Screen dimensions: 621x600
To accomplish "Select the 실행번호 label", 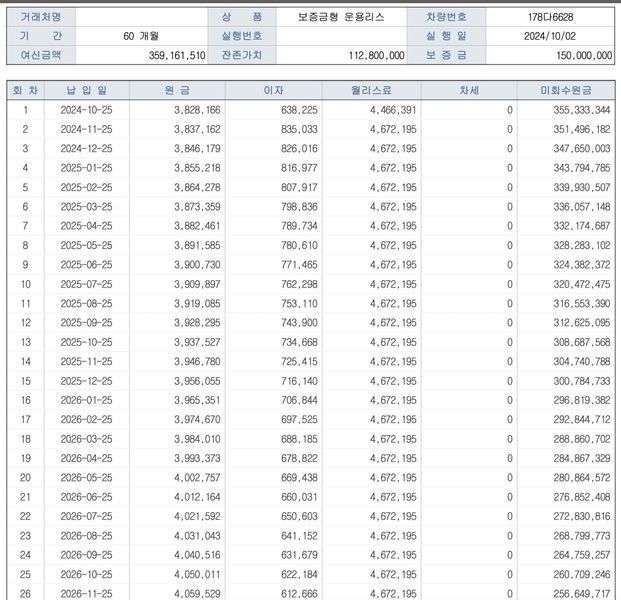I will (242, 36).
